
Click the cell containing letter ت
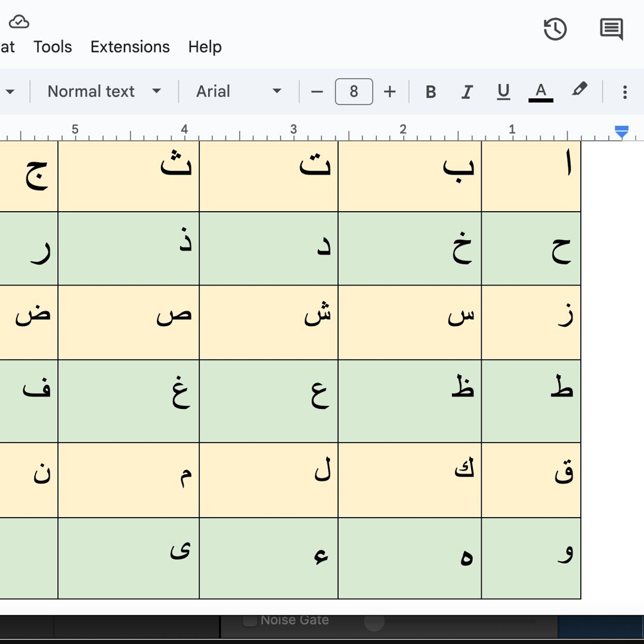coord(268,177)
